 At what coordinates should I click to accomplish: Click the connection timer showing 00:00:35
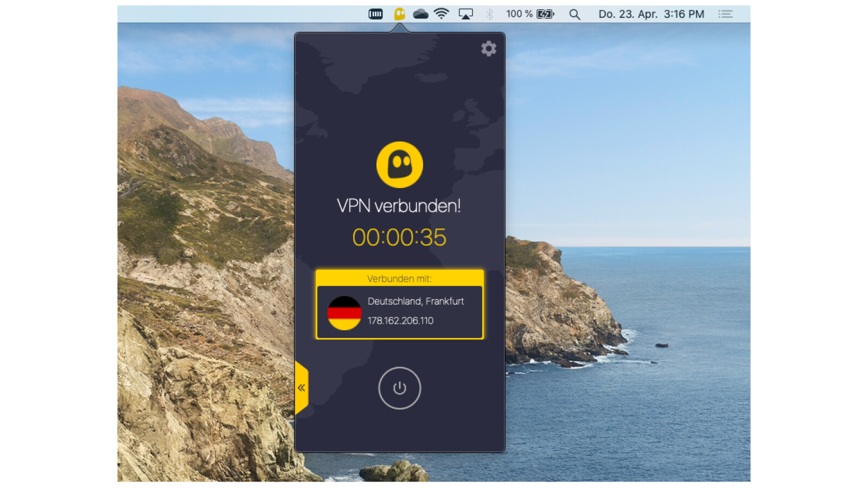399,237
